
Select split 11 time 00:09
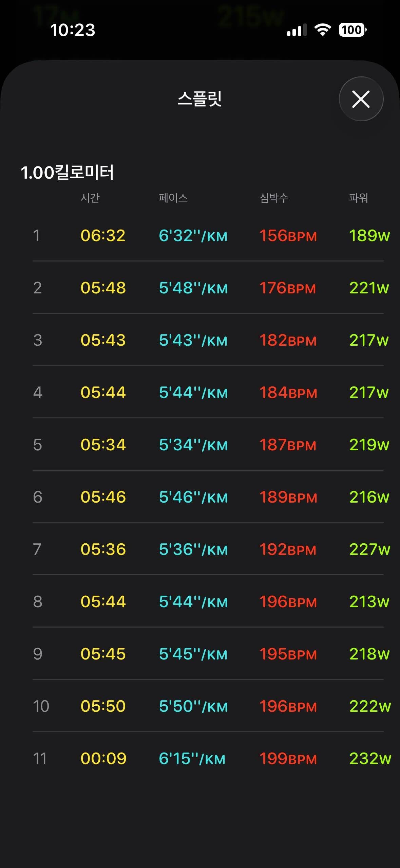tap(103, 759)
